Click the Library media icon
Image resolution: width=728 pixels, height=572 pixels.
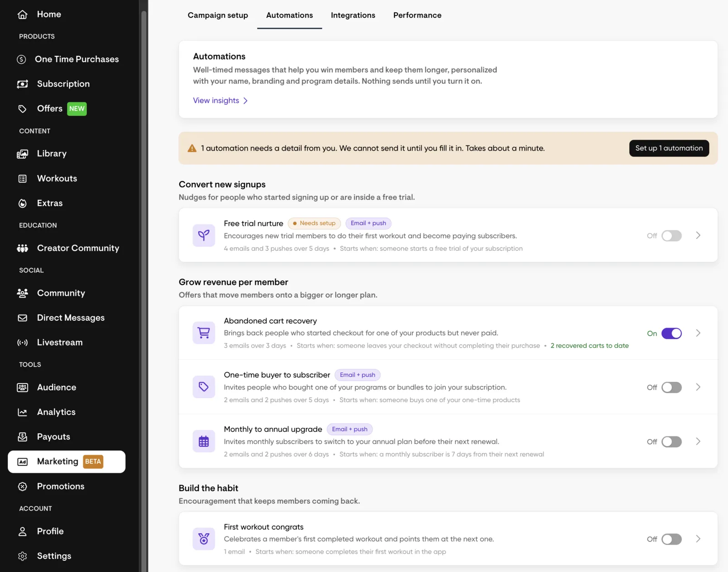click(x=22, y=154)
